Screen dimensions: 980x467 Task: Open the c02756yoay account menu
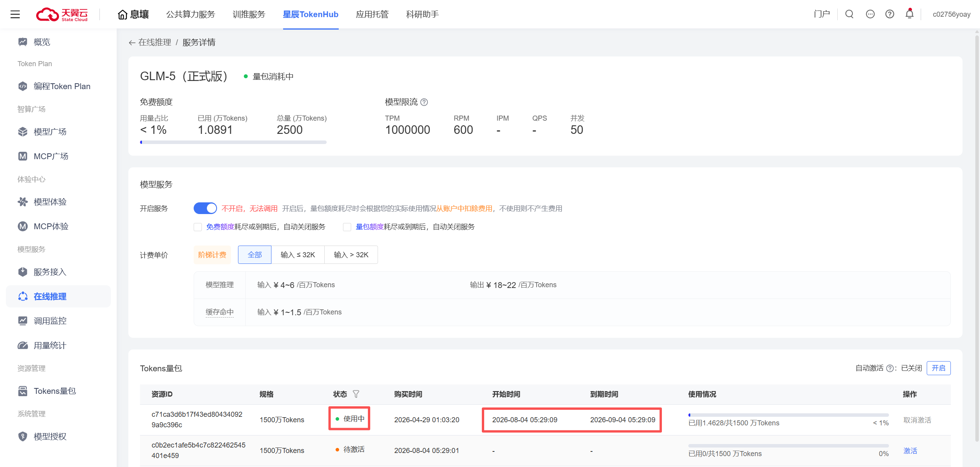click(952, 14)
